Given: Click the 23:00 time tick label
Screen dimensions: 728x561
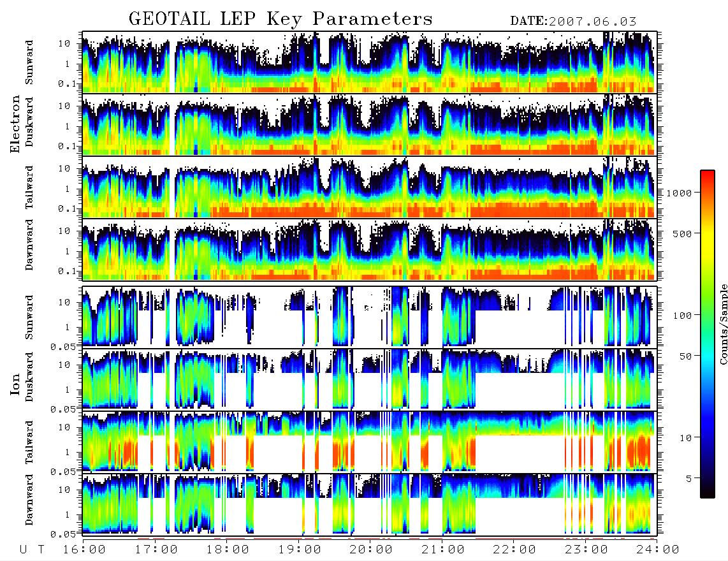Looking at the screenshot, I should tap(586, 550).
